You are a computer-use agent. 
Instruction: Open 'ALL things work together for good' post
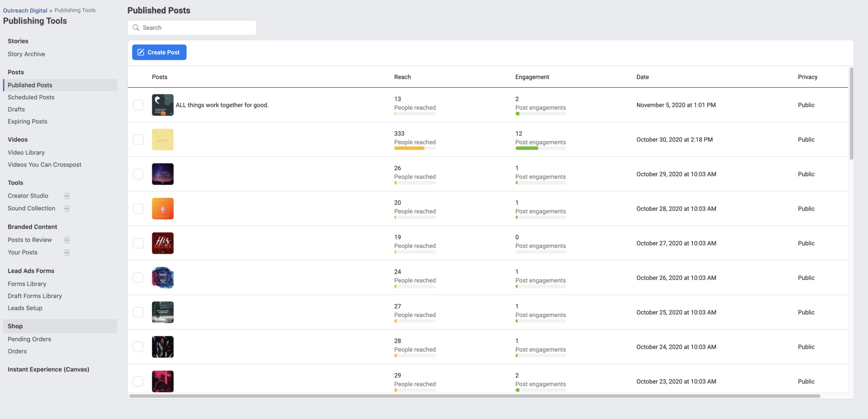click(222, 105)
